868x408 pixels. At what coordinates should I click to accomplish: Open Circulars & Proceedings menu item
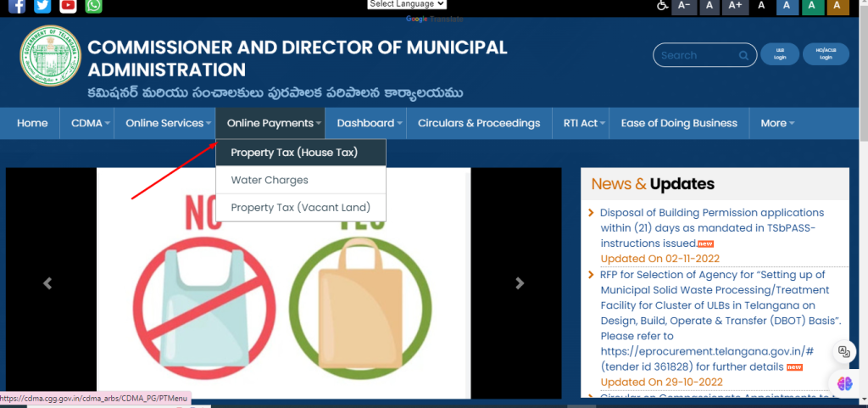coord(479,123)
